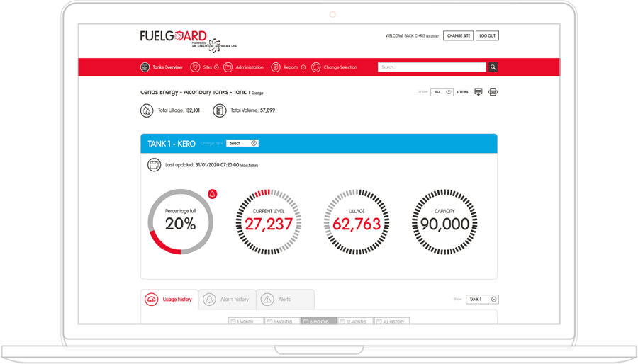Click the 'Total Ullage: 122,101' text

[x=179, y=110]
